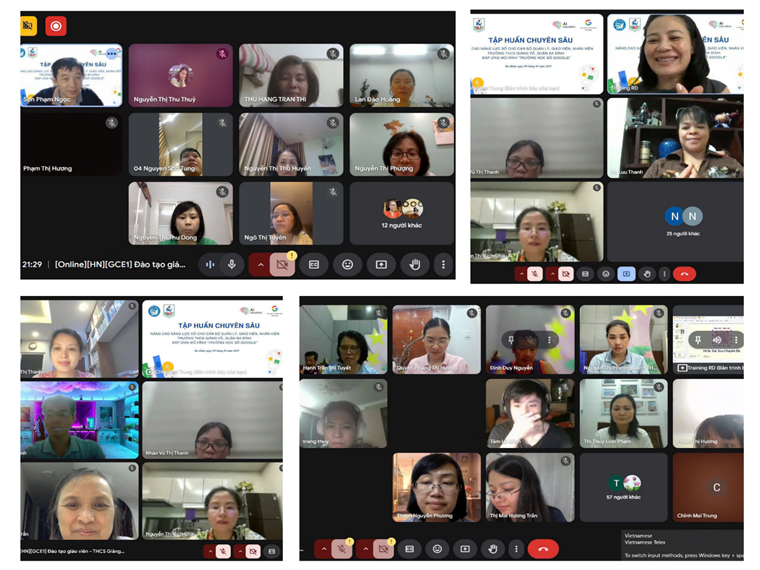Click the red recording indicator in top-left meeting
760x570 pixels.
click(x=56, y=26)
